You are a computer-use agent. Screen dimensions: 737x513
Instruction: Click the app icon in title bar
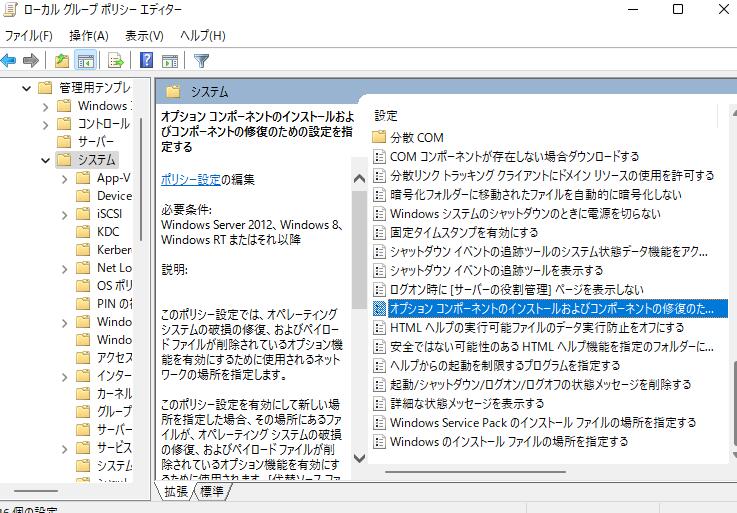tap(10, 10)
